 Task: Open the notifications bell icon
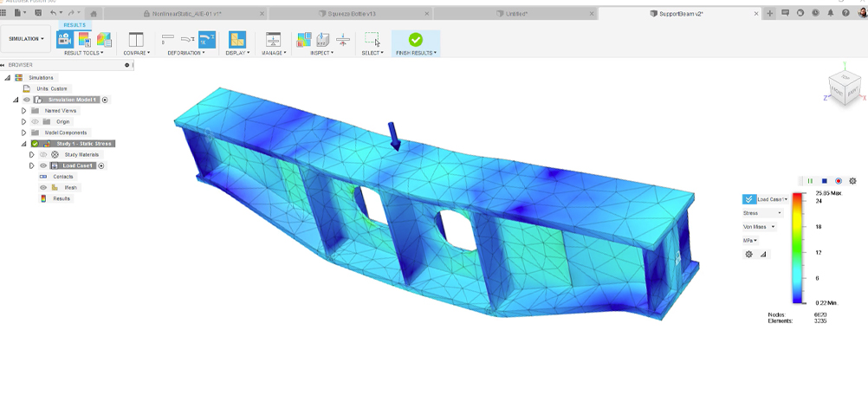(828, 13)
